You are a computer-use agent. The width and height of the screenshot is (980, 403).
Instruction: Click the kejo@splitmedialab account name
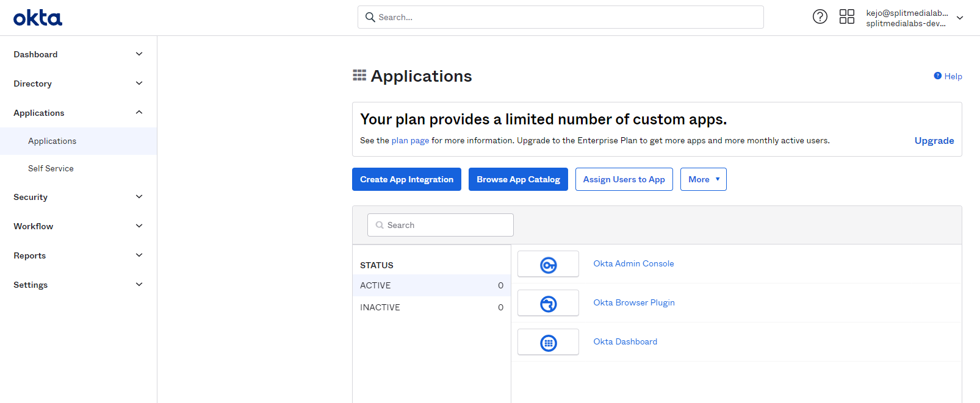point(907,13)
